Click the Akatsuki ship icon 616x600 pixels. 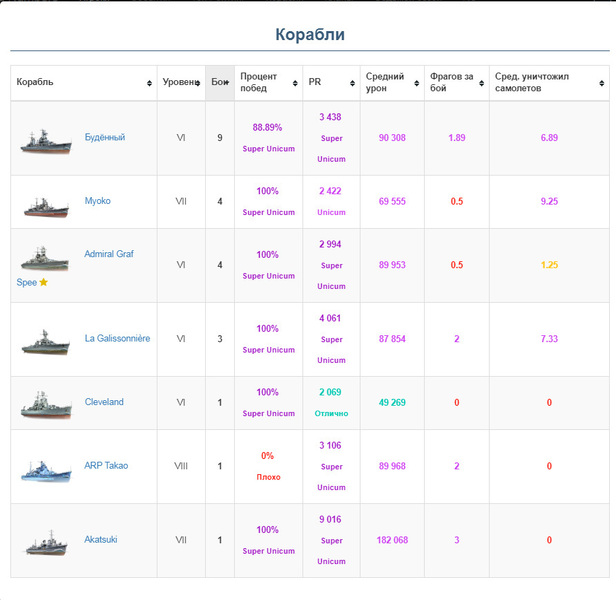pyautogui.click(x=46, y=543)
